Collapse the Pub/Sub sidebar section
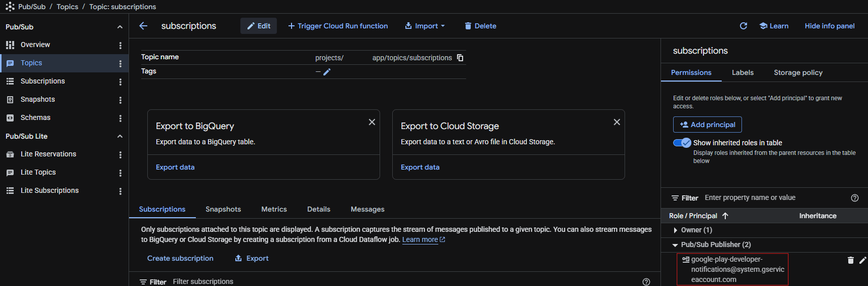 click(x=120, y=27)
